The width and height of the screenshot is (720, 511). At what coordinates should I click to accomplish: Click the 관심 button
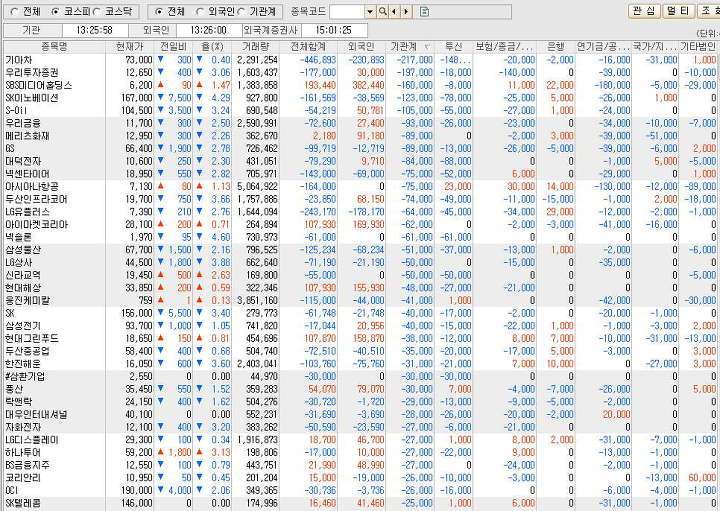pos(644,11)
